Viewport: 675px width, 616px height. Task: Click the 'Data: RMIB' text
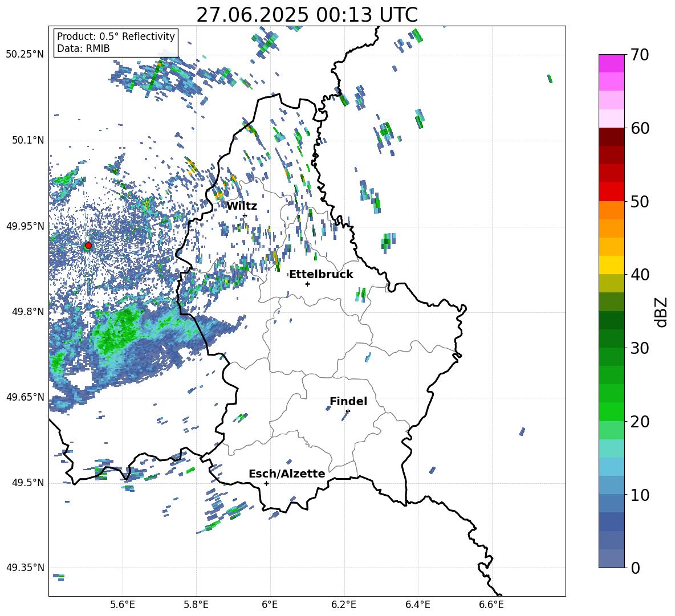tap(83, 48)
